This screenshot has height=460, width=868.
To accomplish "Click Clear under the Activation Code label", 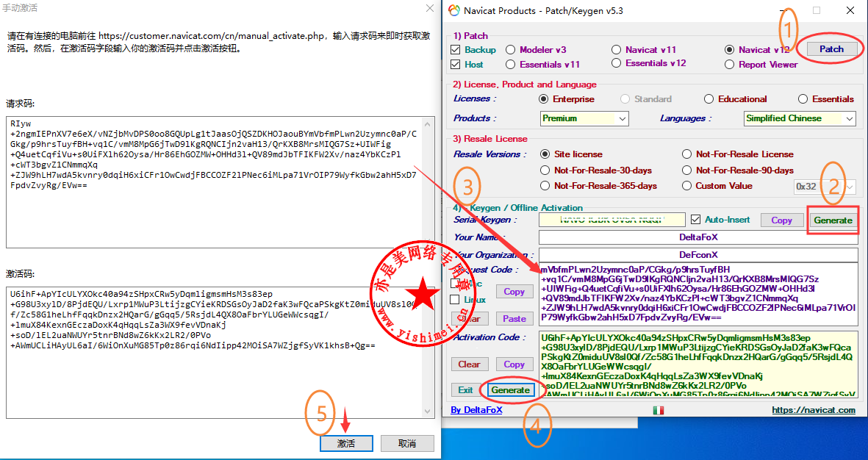I will 469,364.
